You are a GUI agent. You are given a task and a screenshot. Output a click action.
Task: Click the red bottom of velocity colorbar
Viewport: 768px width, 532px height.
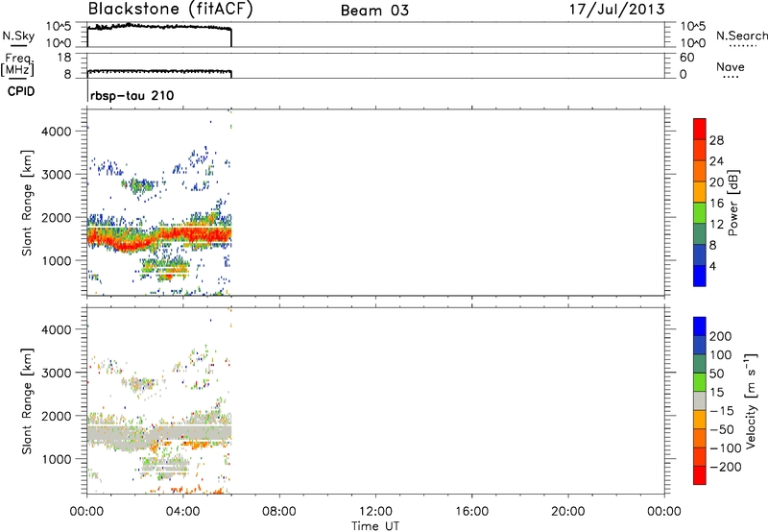(700, 475)
